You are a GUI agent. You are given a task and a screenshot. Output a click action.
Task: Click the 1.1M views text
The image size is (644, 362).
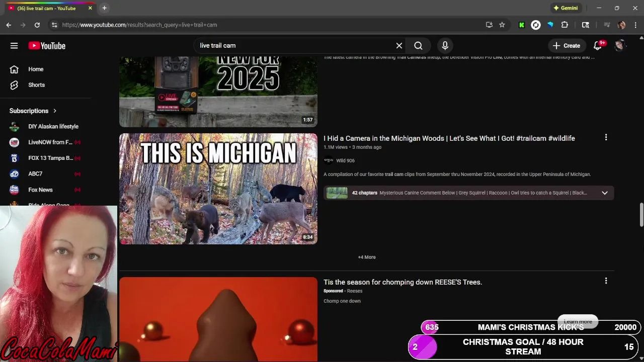[336, 147]
